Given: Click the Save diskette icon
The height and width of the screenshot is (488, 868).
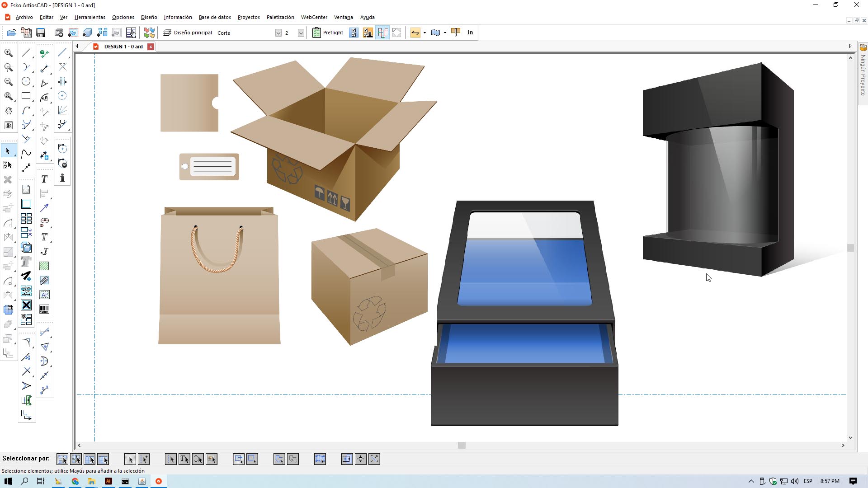Looking at the screenshot, I should (x=41, y=33).
